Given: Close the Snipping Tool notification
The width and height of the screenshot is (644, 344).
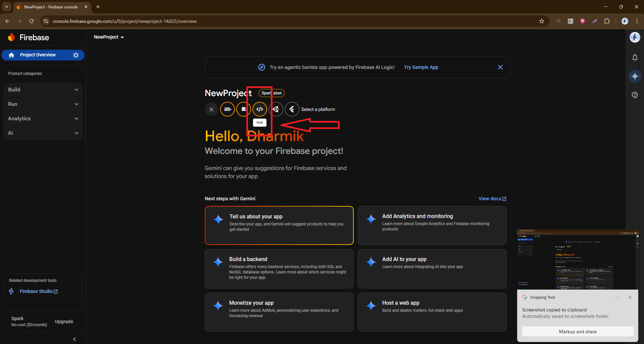Looking at the screenshot, I should click(630, 297).
